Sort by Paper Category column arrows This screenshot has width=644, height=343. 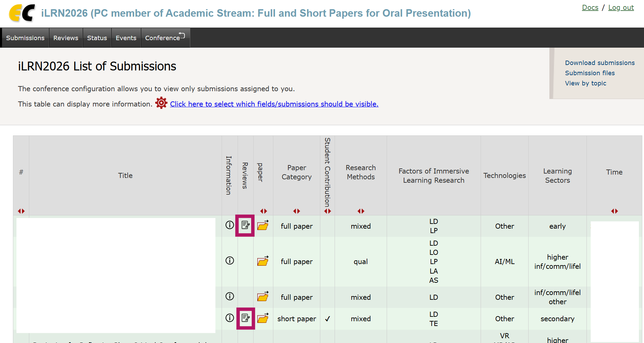coord(296,211)
